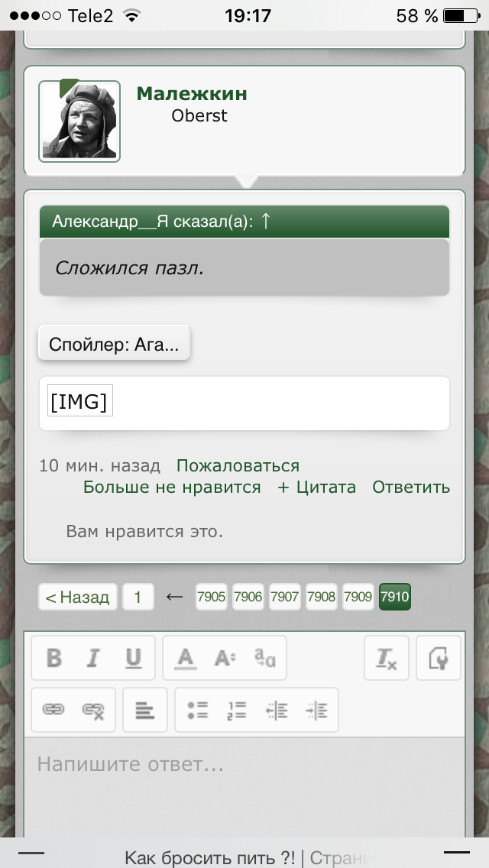Go to page 7908
Viewport: 489px width, 868px height.
pyautogui.click(x=321, y=597)
